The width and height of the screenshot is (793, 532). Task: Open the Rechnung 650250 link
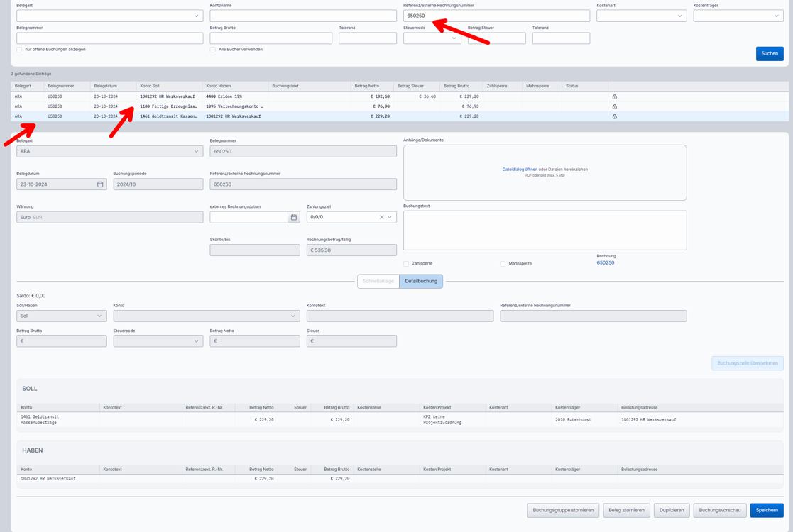point(606,263)
